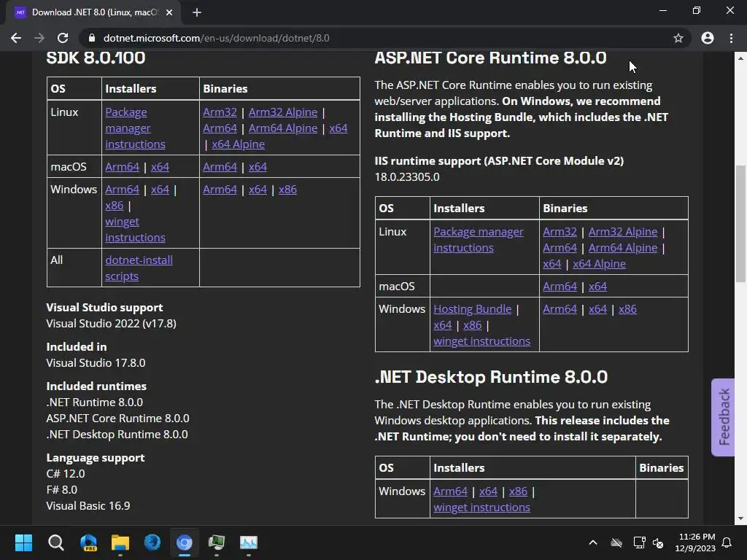Image resolution: width=747 pixels, height=560 pixels.
Task: Download ASP.NET Core Windows x86 binary
Action: [x=627, y=309]
